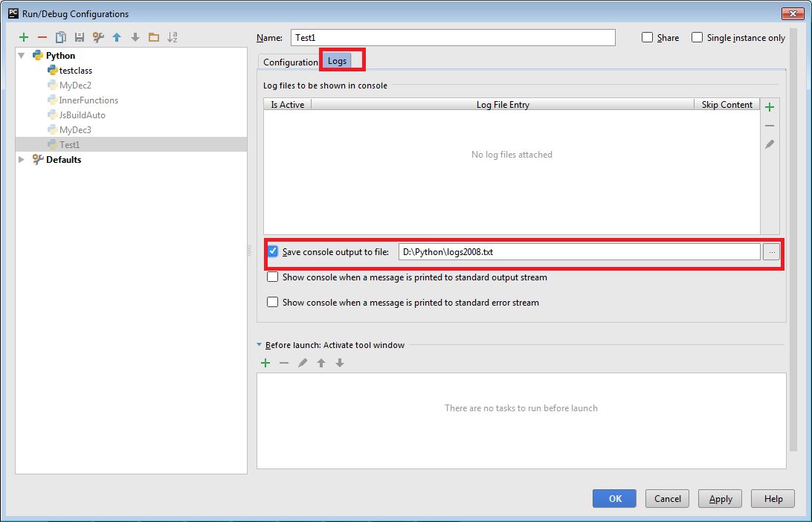Enable show console on standard error stream
The width and height of the screenshot is (812, 522).
[x=272, y=302]
